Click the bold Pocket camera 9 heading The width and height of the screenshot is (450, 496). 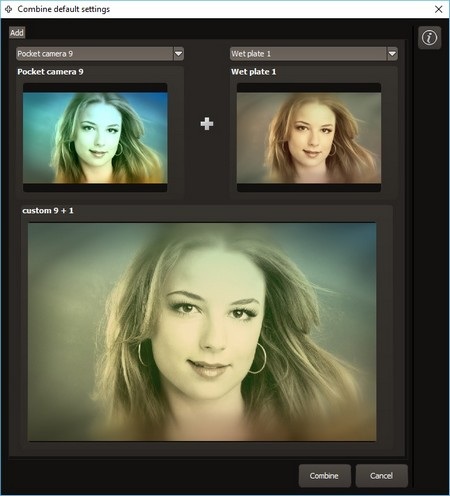(50, 72)
